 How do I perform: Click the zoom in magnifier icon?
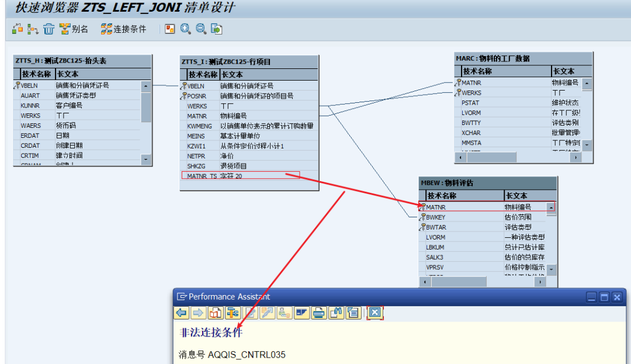tap(186, 29)
